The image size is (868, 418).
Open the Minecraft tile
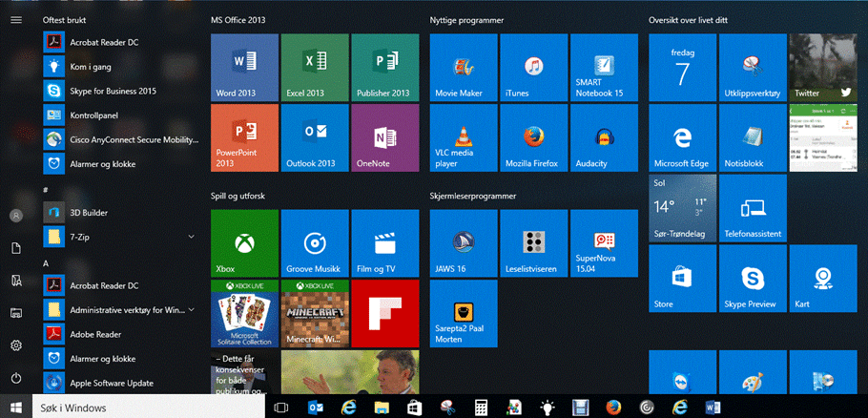point(315,313)
